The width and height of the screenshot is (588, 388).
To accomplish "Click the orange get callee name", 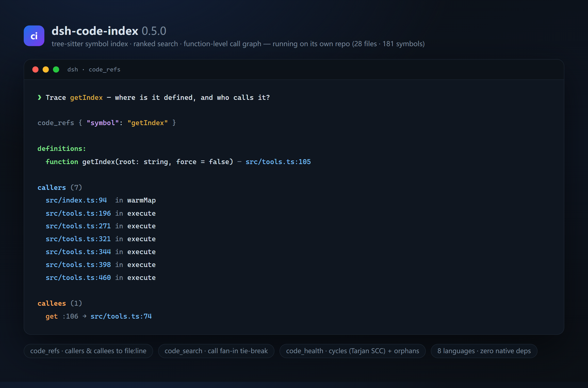I will [52, 317].
